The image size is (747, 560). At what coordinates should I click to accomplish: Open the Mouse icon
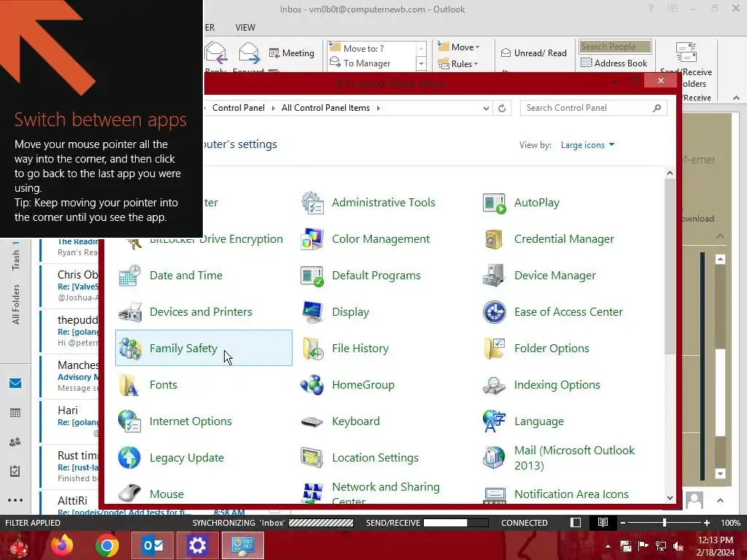tap(130, 494)
